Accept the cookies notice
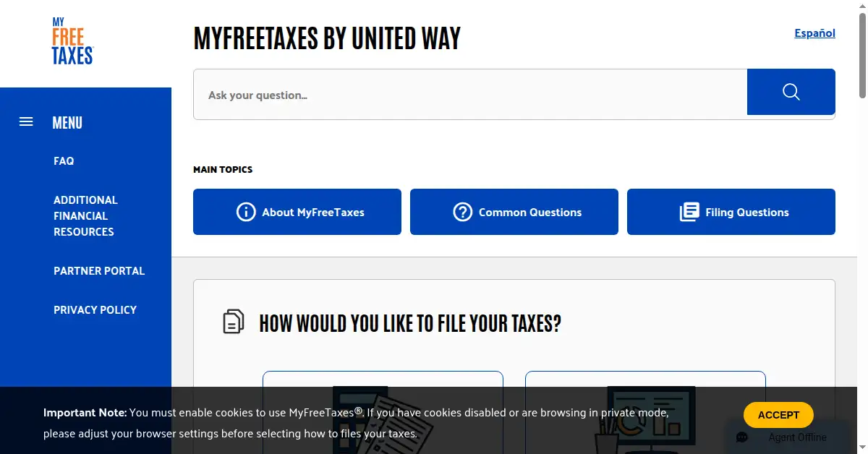868x454 pixels. point(778,415)
